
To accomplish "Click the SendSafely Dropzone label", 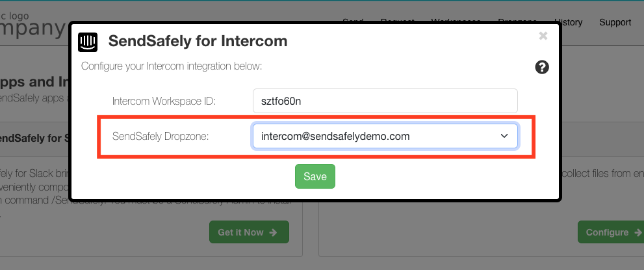I will tap(161, 137).
